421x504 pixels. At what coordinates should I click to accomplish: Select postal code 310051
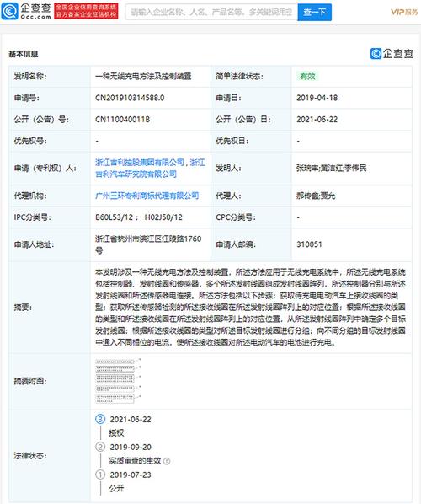[x=309, y=244]
